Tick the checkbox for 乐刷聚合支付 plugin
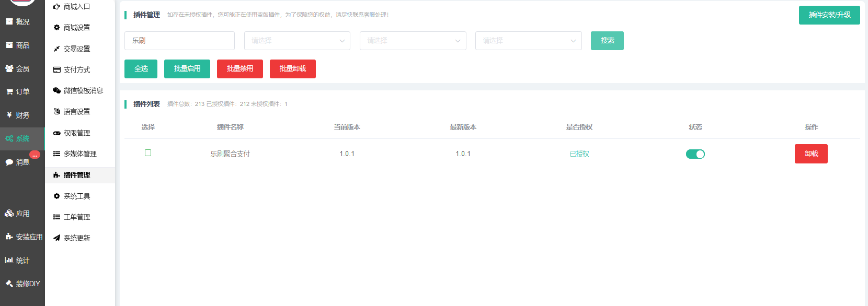 coord(148,153)
